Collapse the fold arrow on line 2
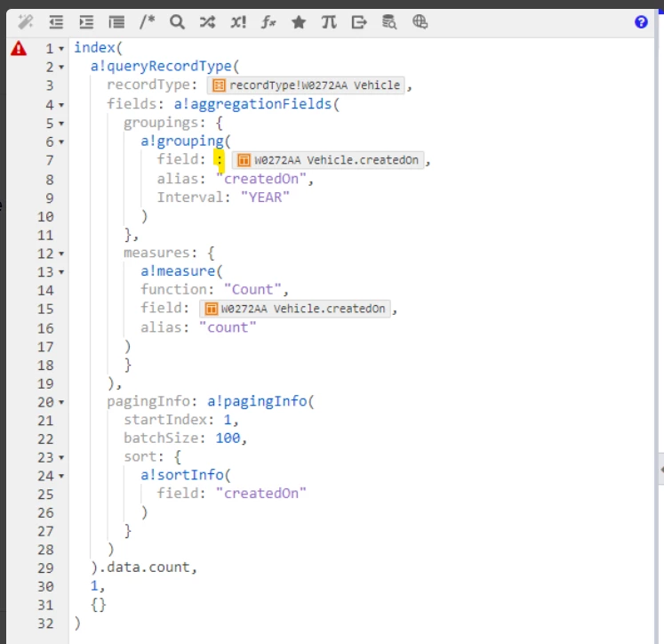Viewport: 664px width, 644px height. point(61,68)
